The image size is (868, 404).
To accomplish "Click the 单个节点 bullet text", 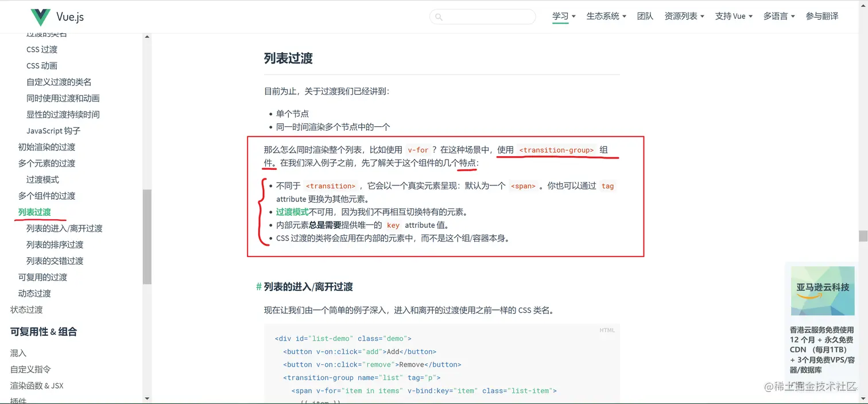I will click(292, 114).
